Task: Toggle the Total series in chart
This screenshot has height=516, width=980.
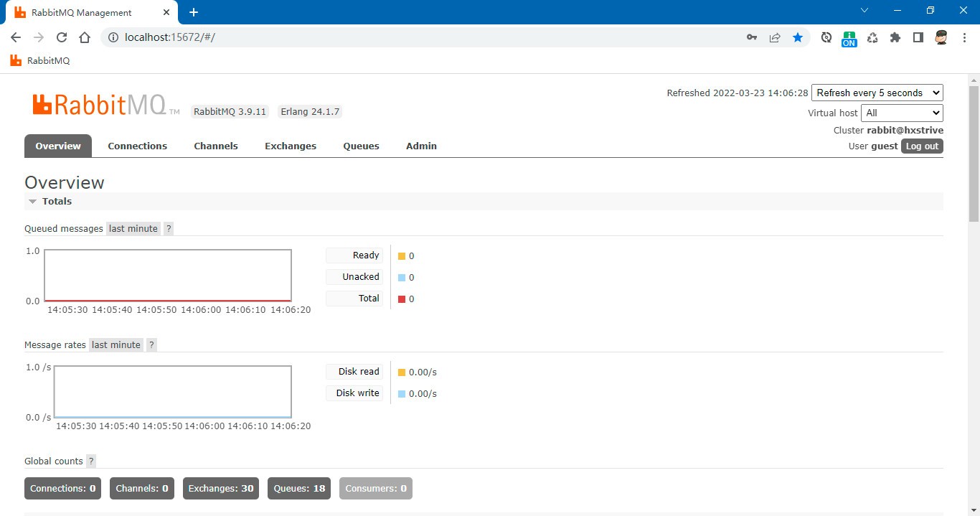Action: 354,299
